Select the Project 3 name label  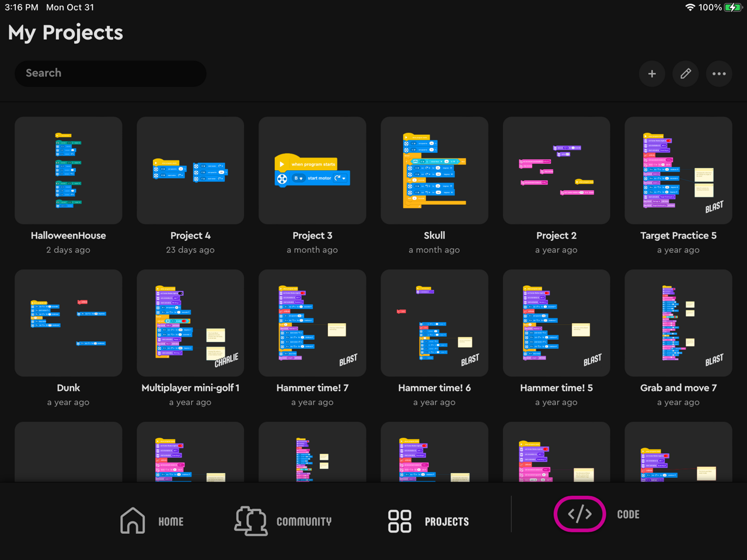tap(312, 236)
